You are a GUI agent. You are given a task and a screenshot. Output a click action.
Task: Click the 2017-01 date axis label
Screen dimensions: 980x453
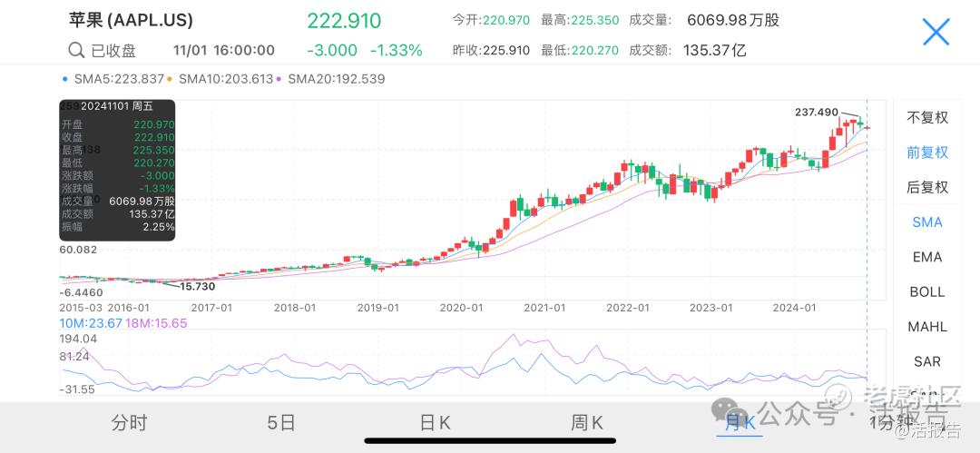click(211, 308)
